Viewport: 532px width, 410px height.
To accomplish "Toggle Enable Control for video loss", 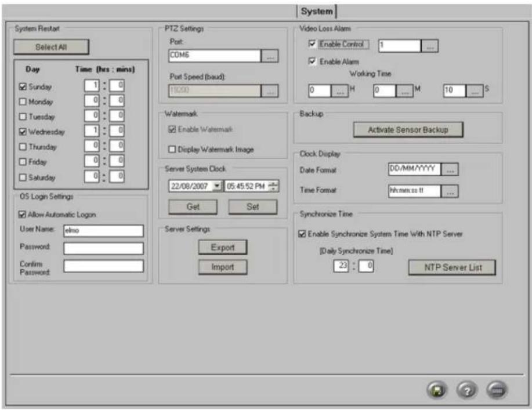I will point(312,43).
